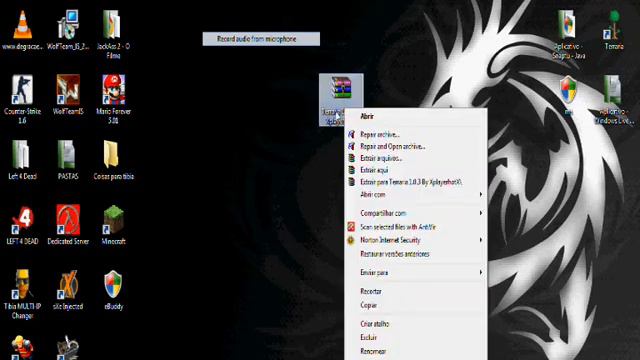The image size is (640, 360).
Task: Launch the Dedicated Server shortcut
Action: (x=68, y=220)
